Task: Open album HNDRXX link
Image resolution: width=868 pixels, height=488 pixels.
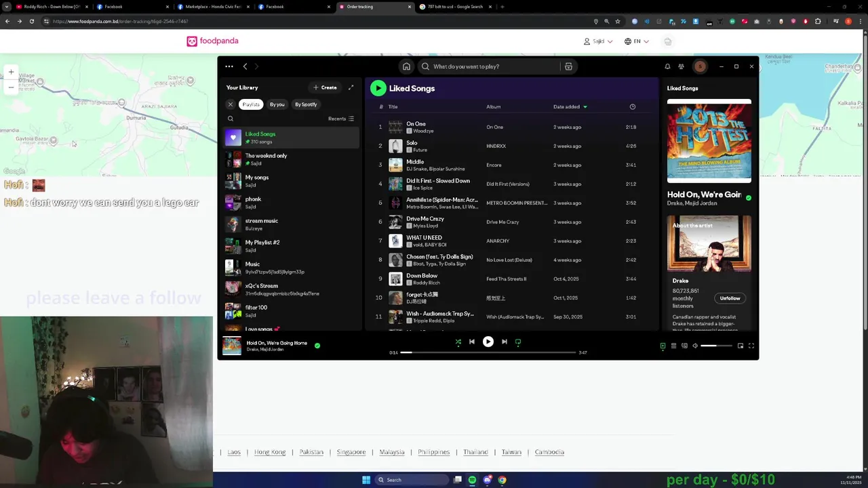Action: point(496,146)
